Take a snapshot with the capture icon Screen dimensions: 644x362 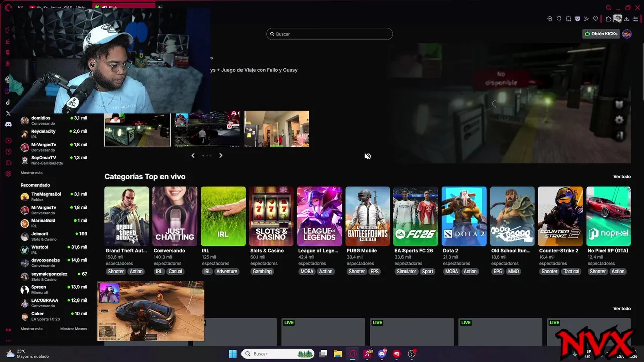tap(568, 19)
